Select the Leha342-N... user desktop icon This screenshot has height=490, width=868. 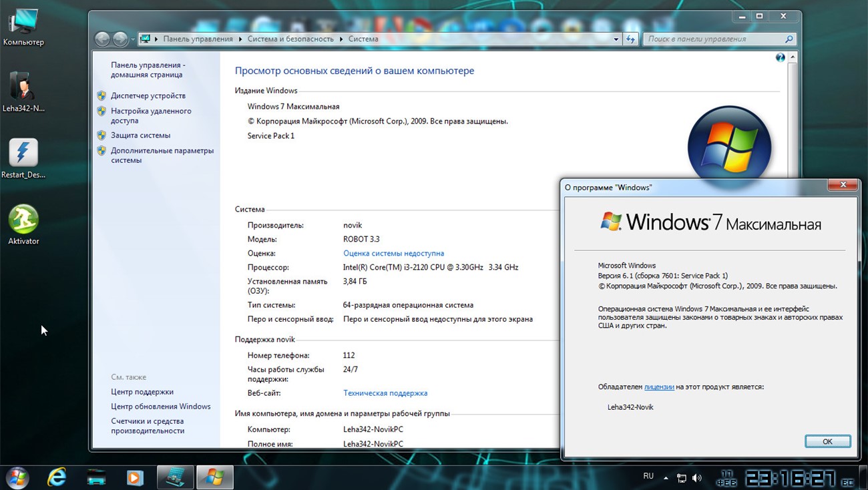[x=23, y=92]
